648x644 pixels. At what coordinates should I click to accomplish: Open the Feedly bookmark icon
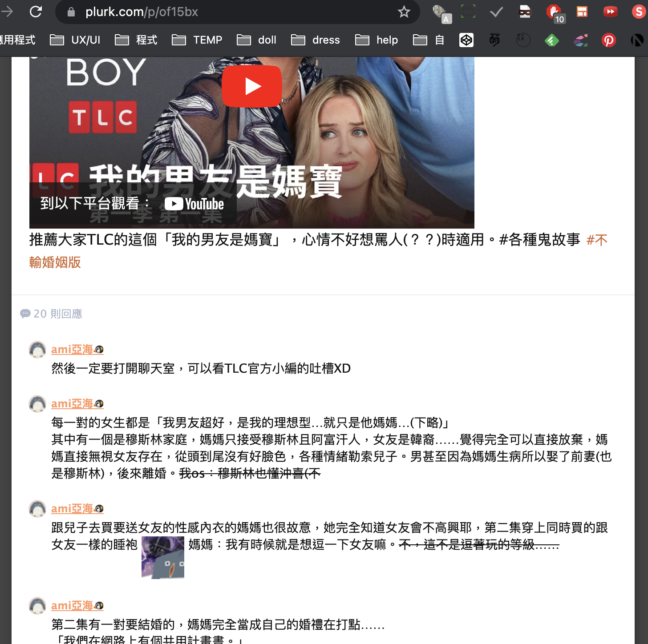[551, 40]
